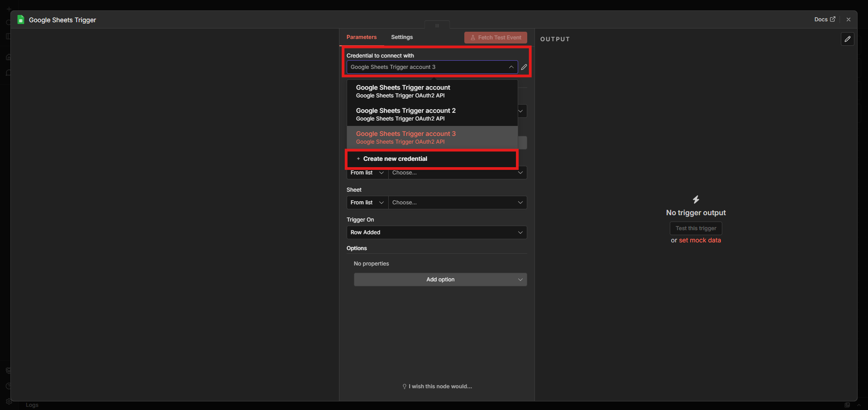Click Create new credential
The width and height of the screenshot is (868, 410).
tap(395, 159)
